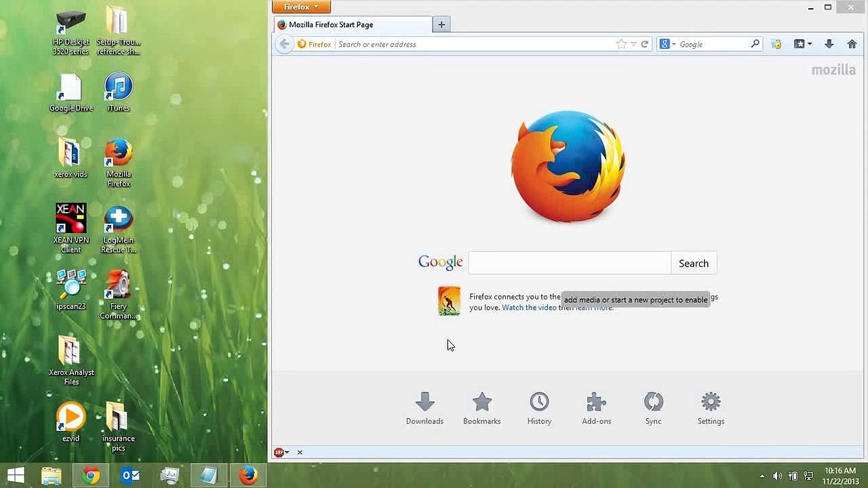Select the ezvid desktop shortcut
868x488 pixels.
71,423
